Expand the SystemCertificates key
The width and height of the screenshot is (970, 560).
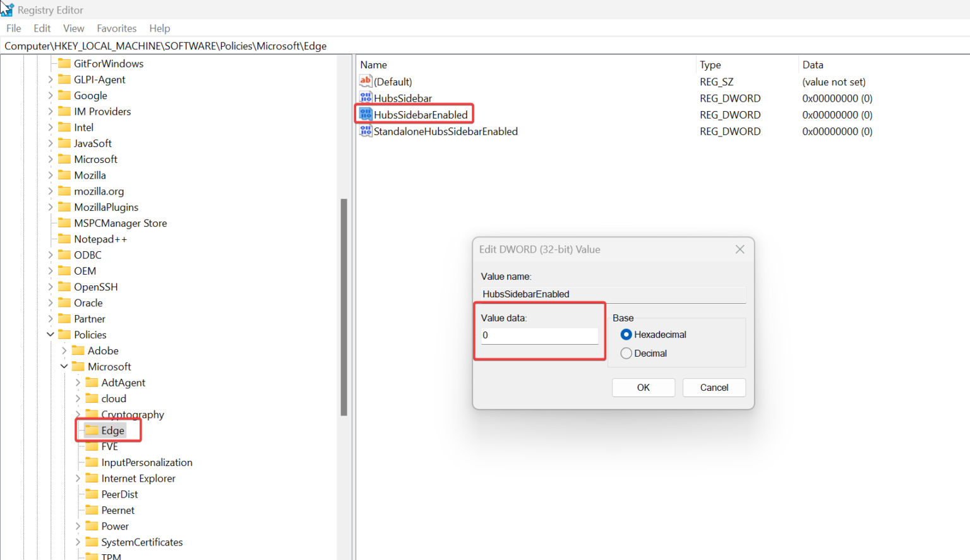(76, 542)
